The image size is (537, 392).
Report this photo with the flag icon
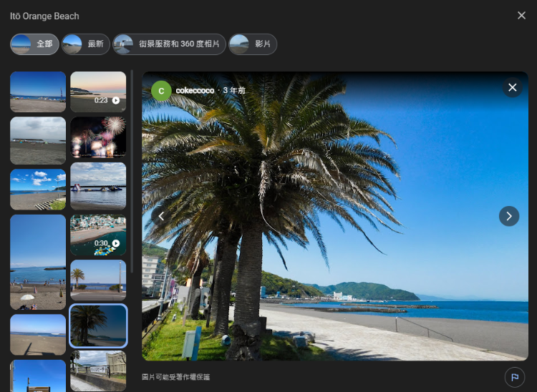coord(514,377)
